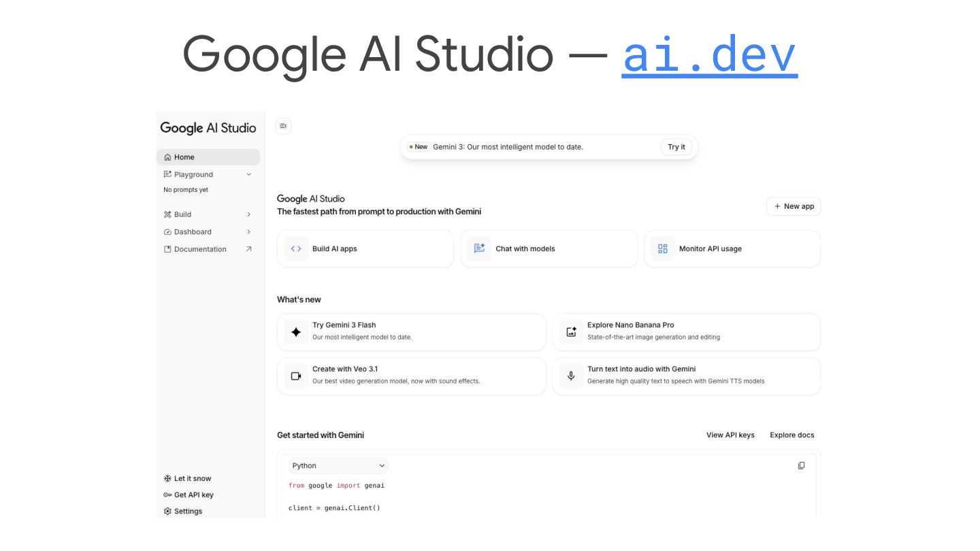Expand the Playground section chevron
Screen dimensions: 980x551
click(x=249, y=175)
